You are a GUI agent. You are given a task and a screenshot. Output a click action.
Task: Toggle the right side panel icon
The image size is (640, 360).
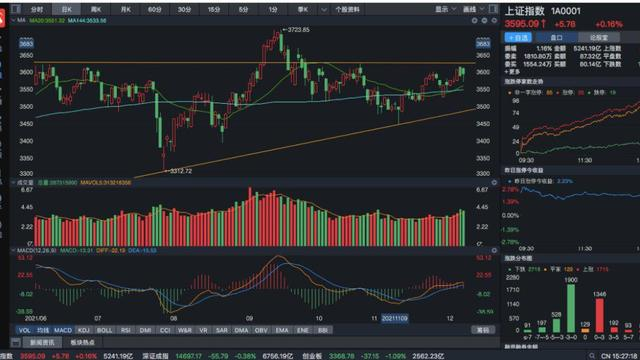pyautogui.click(x=493, y=9)
